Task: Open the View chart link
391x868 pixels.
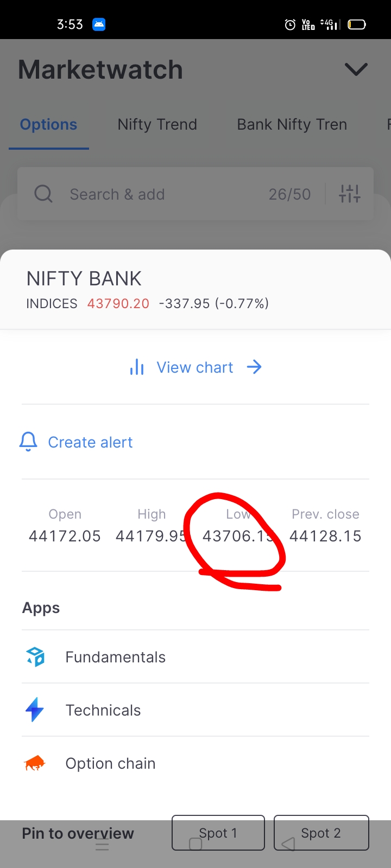Action: [195, 367]
